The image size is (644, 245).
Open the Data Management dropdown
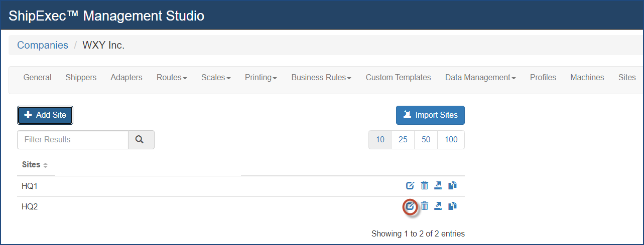tap(480, 78)
